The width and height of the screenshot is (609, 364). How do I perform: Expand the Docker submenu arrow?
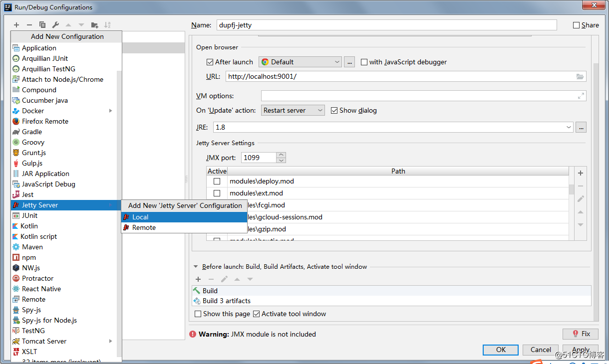point(110,111)
